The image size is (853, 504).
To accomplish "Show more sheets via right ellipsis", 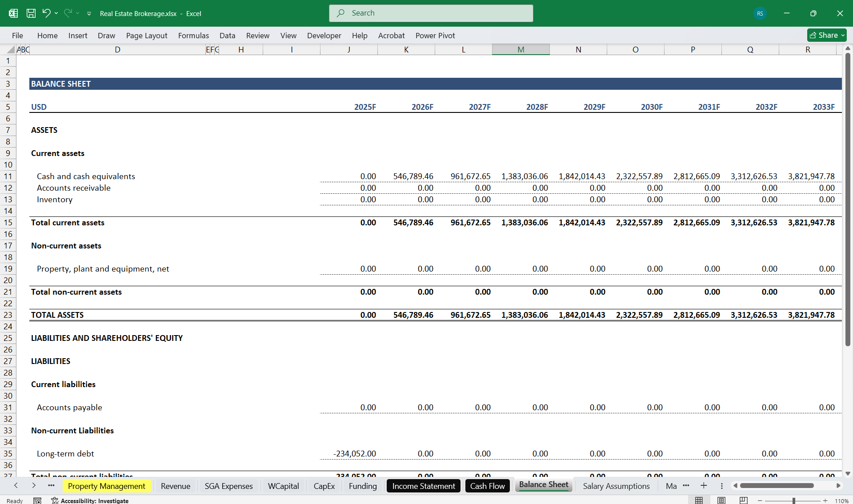I will (x=686, y=486).
